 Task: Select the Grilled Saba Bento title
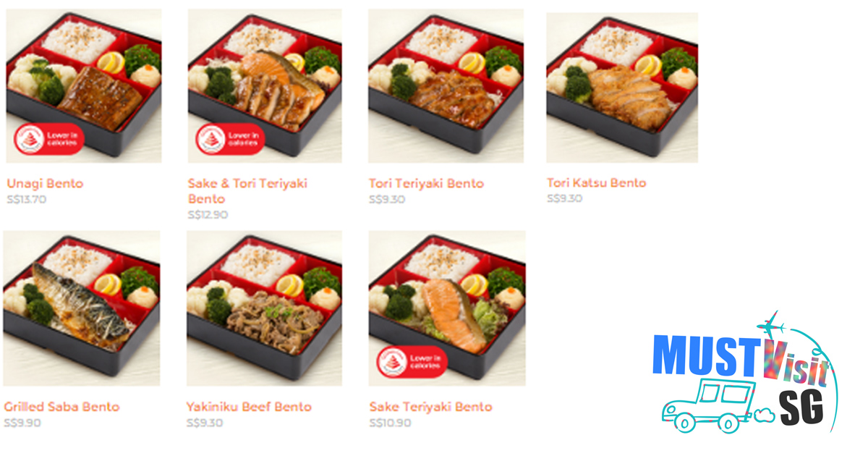pos(61,407)
